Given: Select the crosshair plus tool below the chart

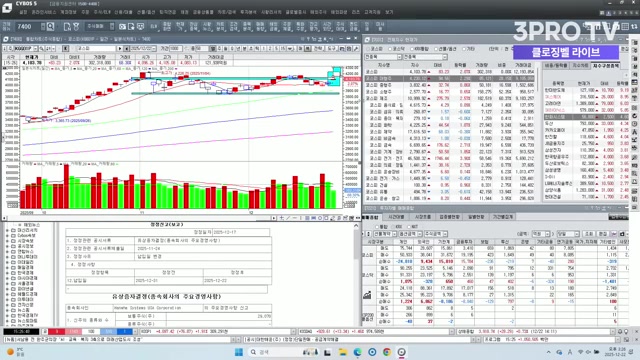Looking at the screenshot, I should click(281, 218).
